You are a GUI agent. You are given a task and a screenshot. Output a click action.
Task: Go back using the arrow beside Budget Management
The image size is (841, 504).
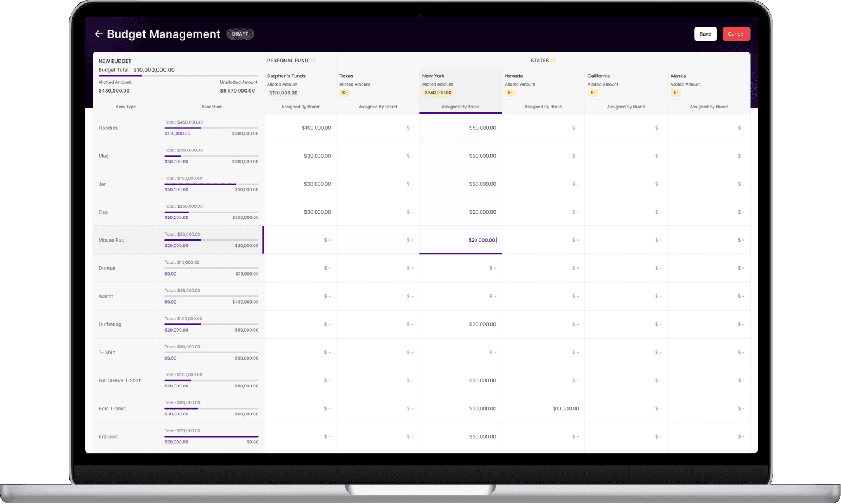pos(99,34)
